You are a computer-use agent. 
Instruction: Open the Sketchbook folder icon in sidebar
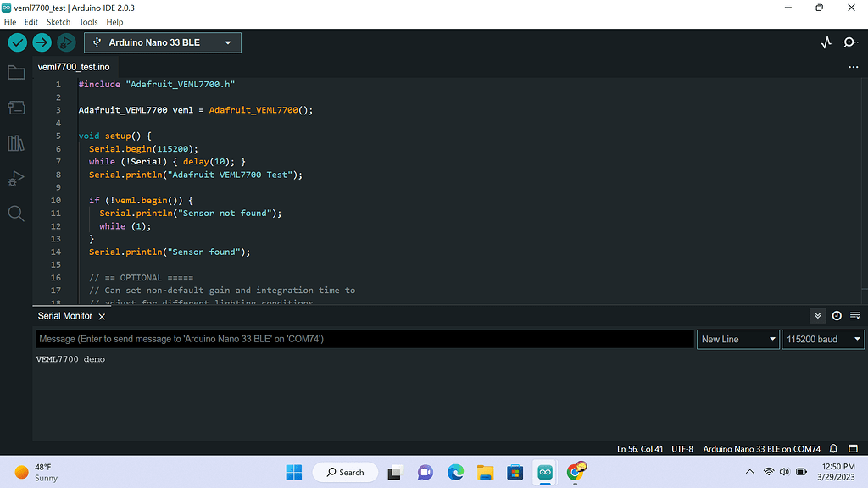16,72
